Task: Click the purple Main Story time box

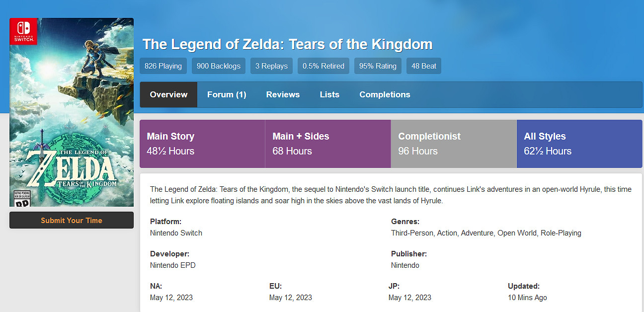Action: (x=202, y=144)
